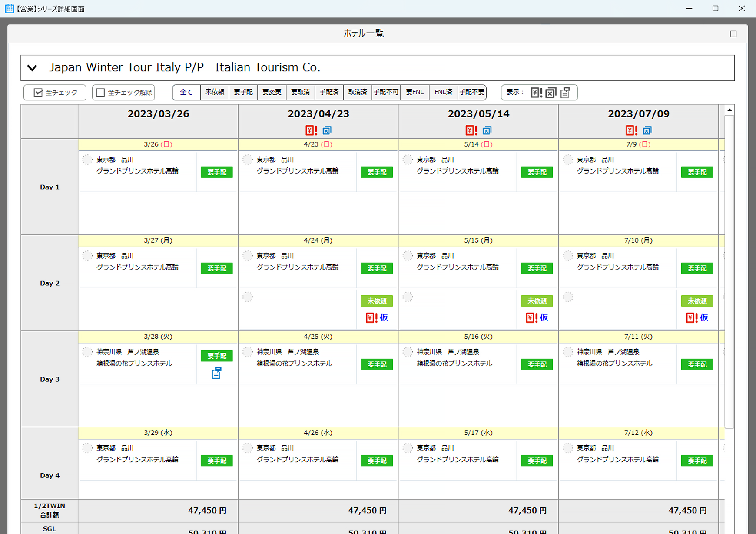Click the yen alert icon in 5/15 cell
Screen dimensions: 756x534
(532, 318)
